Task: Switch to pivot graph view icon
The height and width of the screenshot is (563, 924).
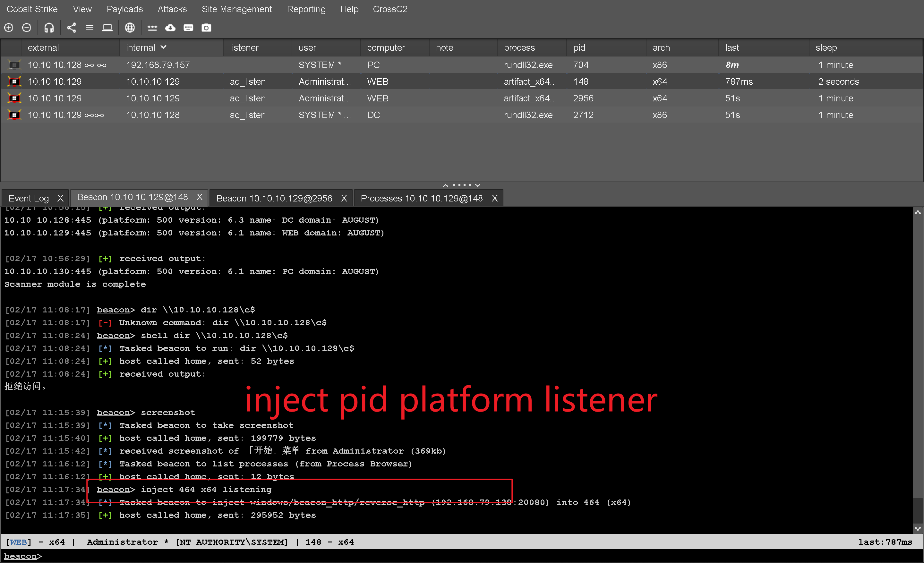Action: click(71, 28)
